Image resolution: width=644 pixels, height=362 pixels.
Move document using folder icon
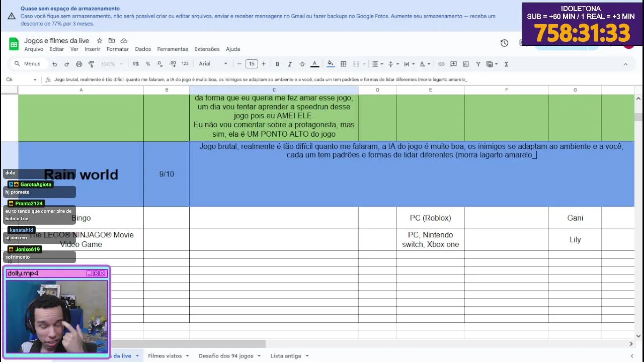point(112,41)
